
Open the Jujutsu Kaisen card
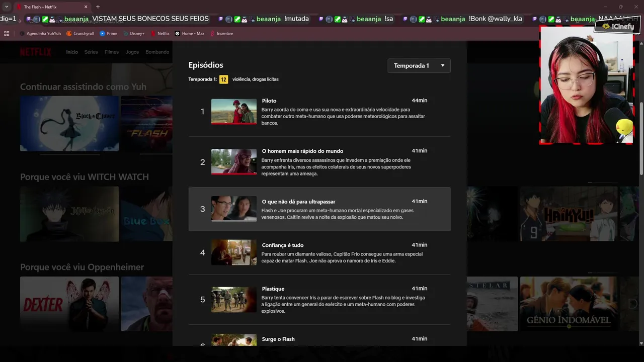point(69,214)
